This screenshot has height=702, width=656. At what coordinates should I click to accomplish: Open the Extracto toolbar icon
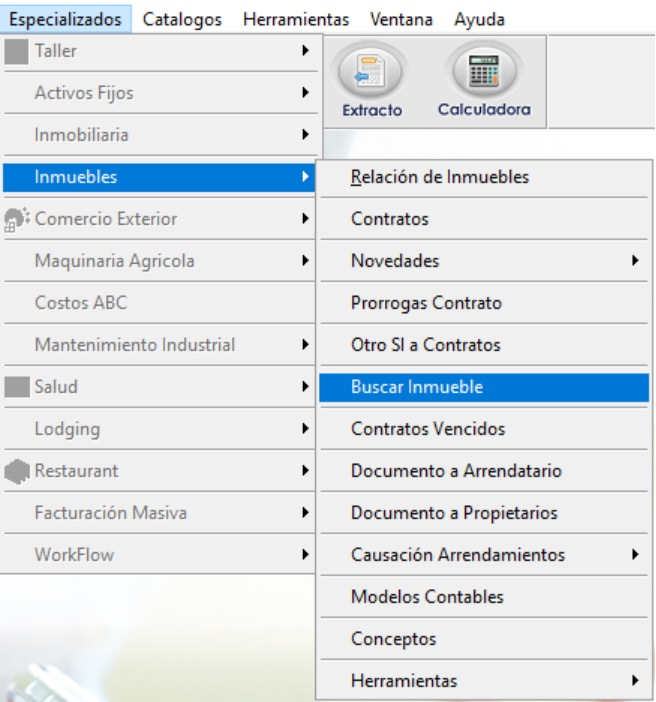click(x=371, y=81)
